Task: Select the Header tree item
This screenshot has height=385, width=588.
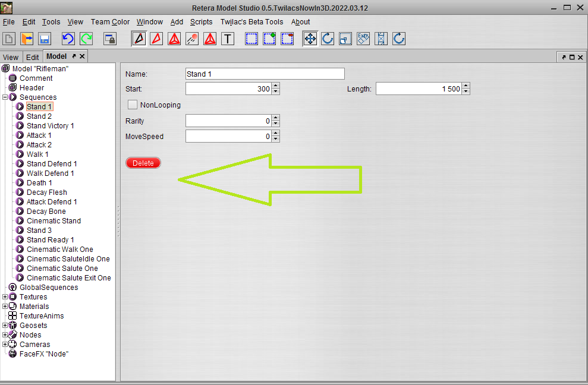Action: 32,88
